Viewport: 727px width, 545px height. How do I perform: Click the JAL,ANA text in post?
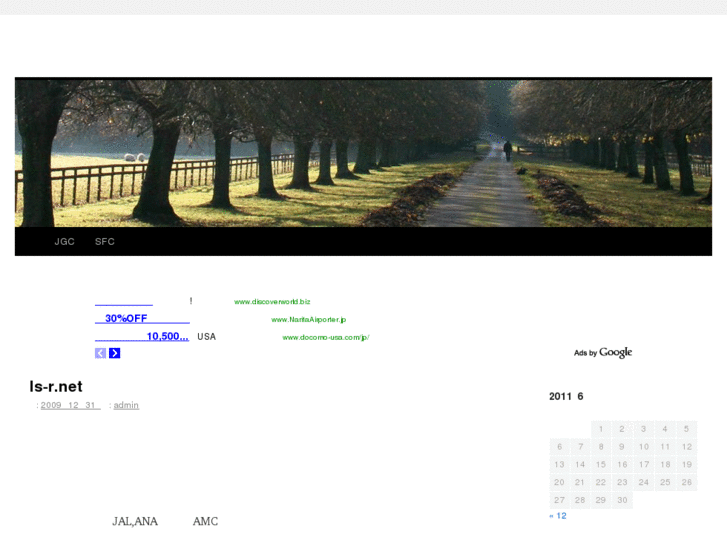135,521
